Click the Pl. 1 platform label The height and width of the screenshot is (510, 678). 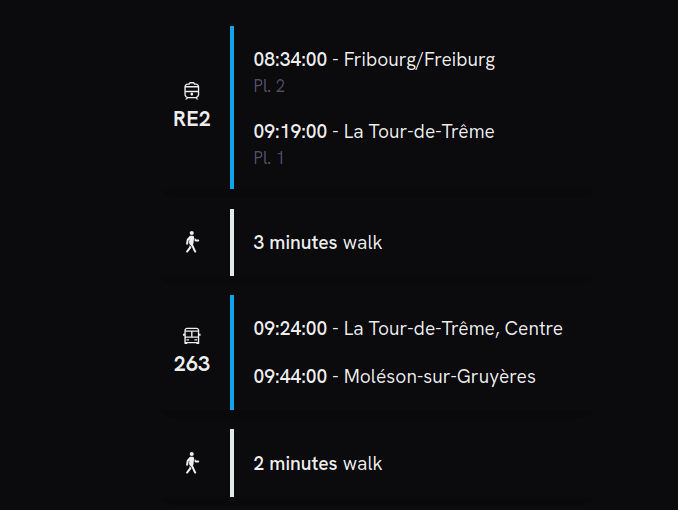coord(269,158)
